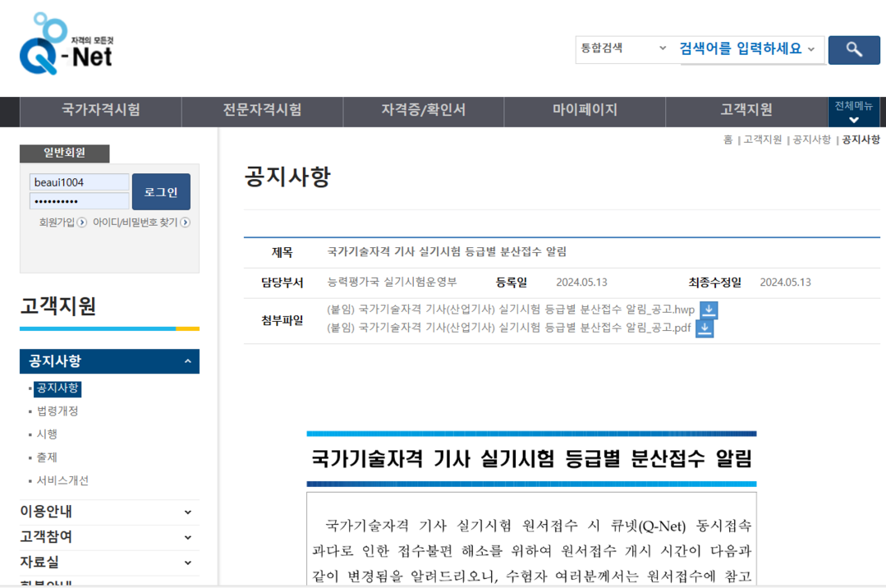Download the 공고.pdf attachment icon

[704, 328]
